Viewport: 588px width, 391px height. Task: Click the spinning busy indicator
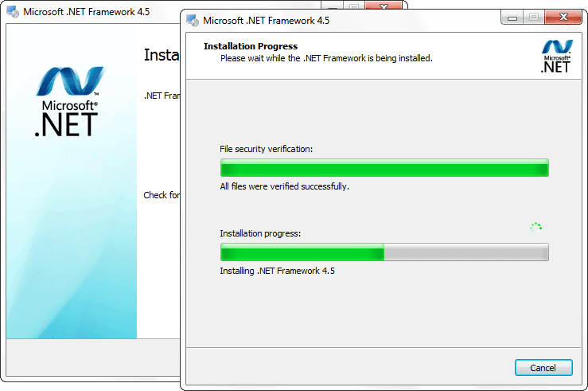click(x=536, y=227)
